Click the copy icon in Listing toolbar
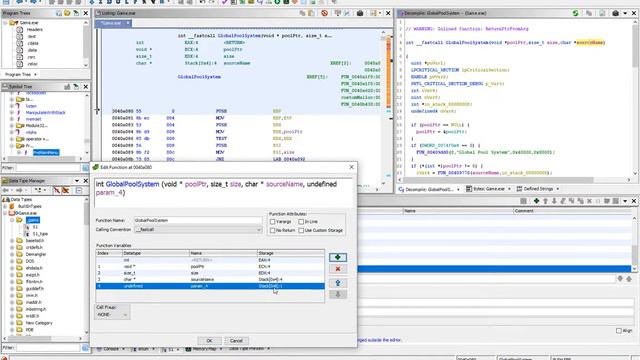Image resolution: width=640 pixels, height=360 pixels. coord(302,13)
